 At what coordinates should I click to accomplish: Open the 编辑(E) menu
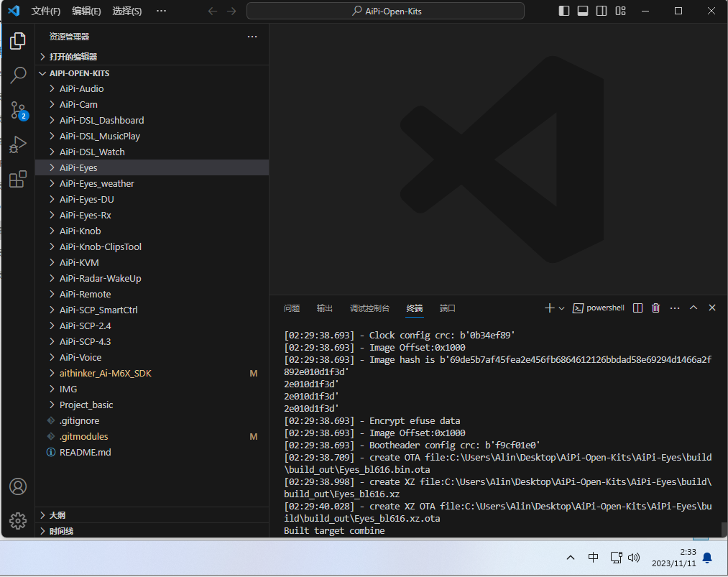(86, 11)
